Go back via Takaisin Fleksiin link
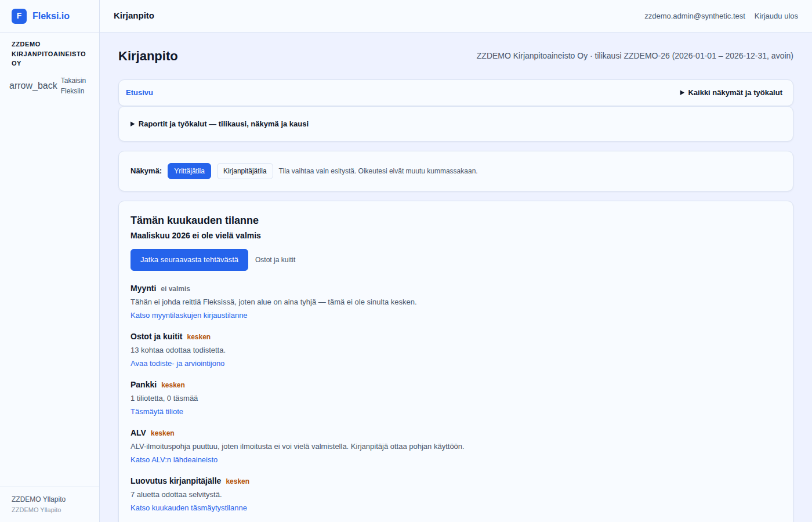Screen dimensions: 812x522 coord(73,86)
